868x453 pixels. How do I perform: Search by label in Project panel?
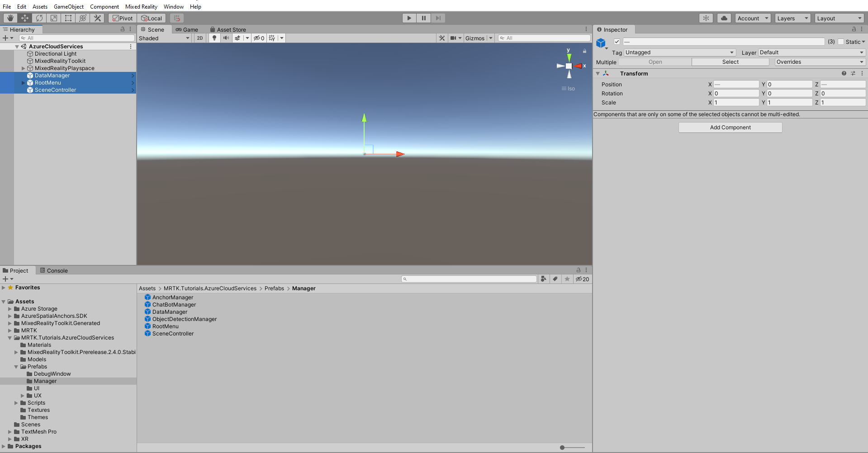coord(555,279)
